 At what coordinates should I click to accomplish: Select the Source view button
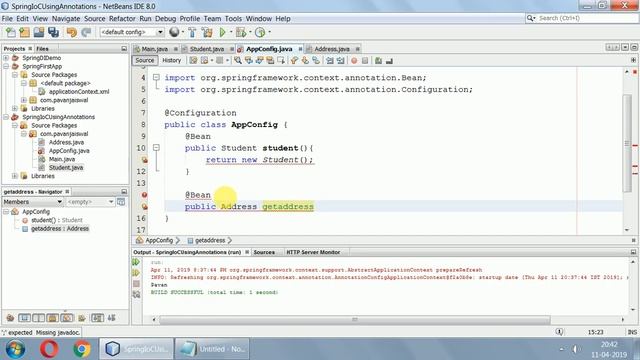(x=145, y=60)
